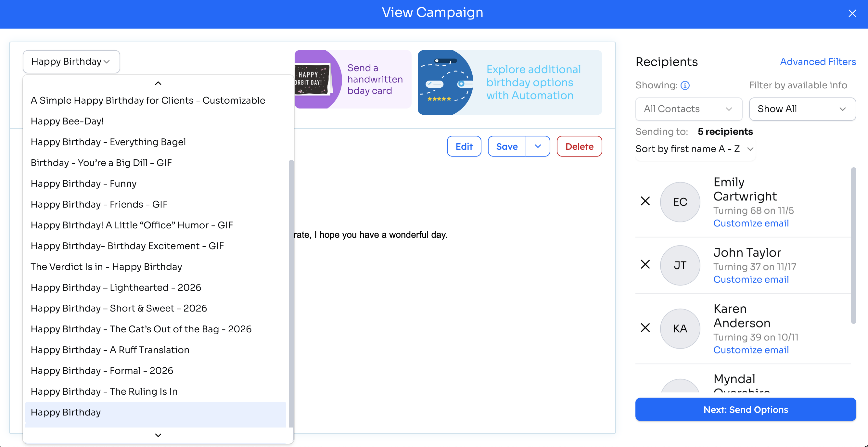Select The Verdict Is in - Happy Birthday
This screenshot has width=868, height=447.
point(156,267)
